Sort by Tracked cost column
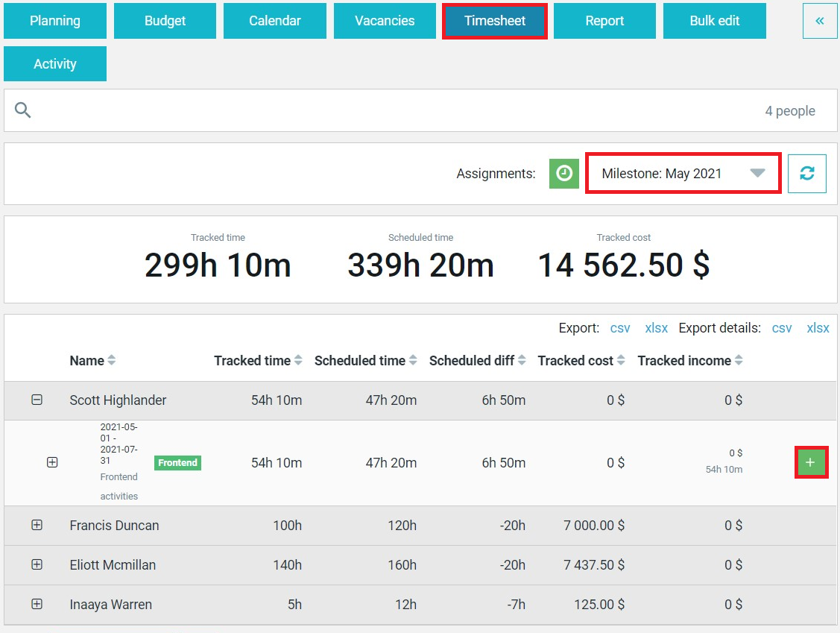 point(581,360)
